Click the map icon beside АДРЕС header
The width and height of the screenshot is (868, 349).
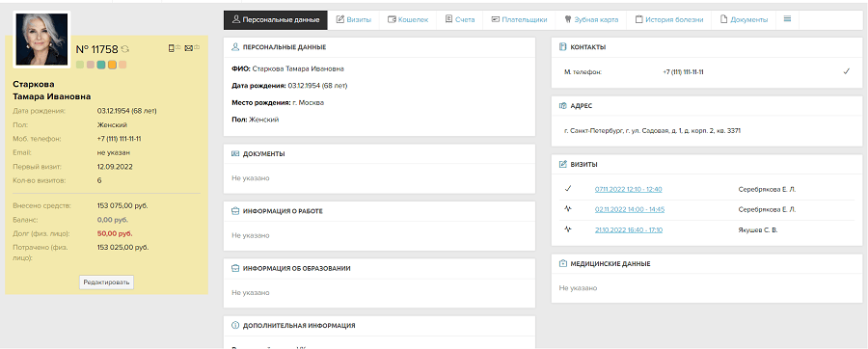tap(563, 106)
